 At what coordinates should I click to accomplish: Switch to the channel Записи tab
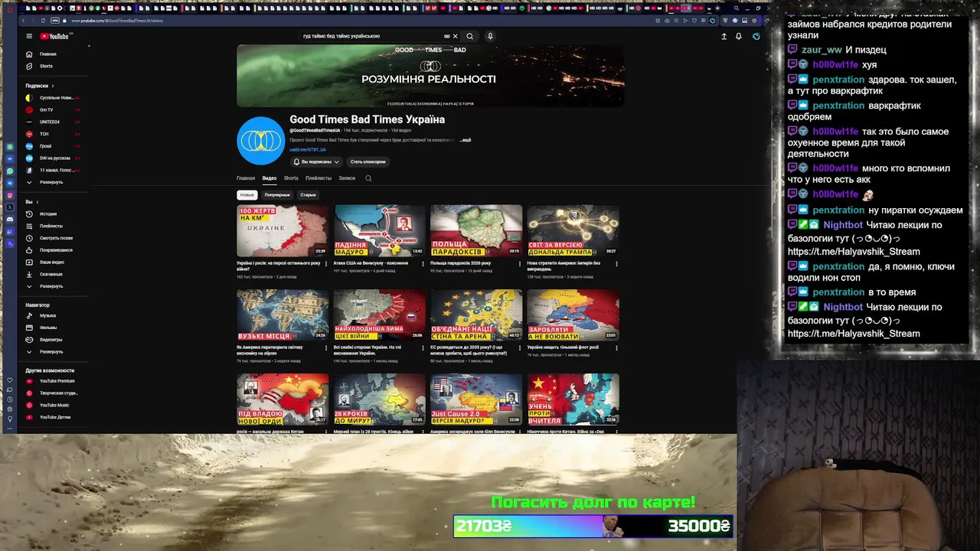347,178
